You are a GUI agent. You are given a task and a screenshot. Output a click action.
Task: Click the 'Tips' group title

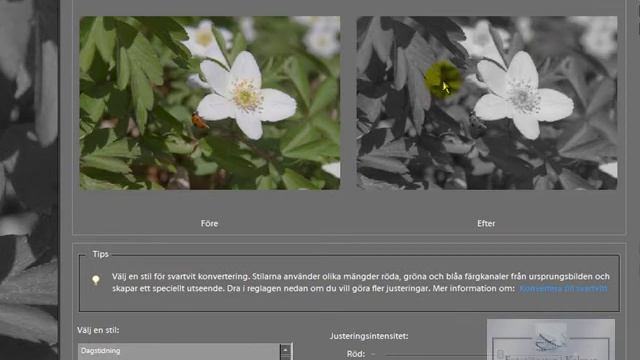click(x=100, y=254)
